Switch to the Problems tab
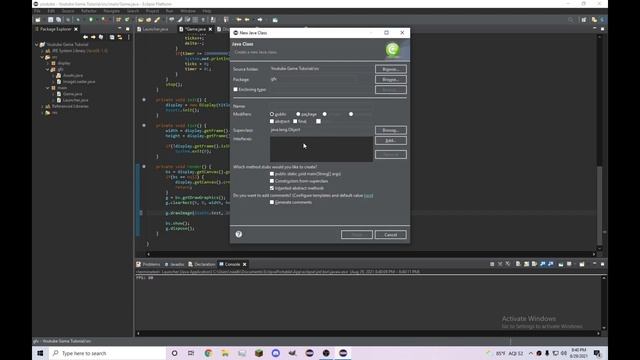This screenshot has height=360, width=640. pyautogui.click(x=148, y=264)
